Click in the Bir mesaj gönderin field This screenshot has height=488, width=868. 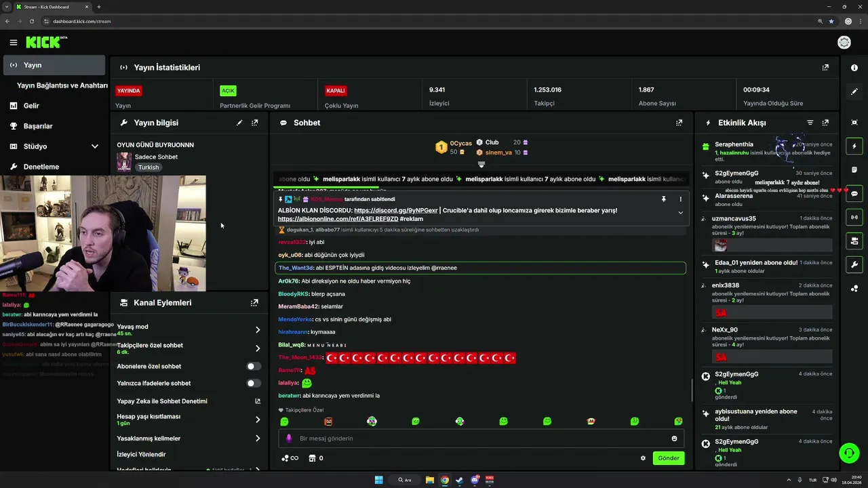click(481, 439)
